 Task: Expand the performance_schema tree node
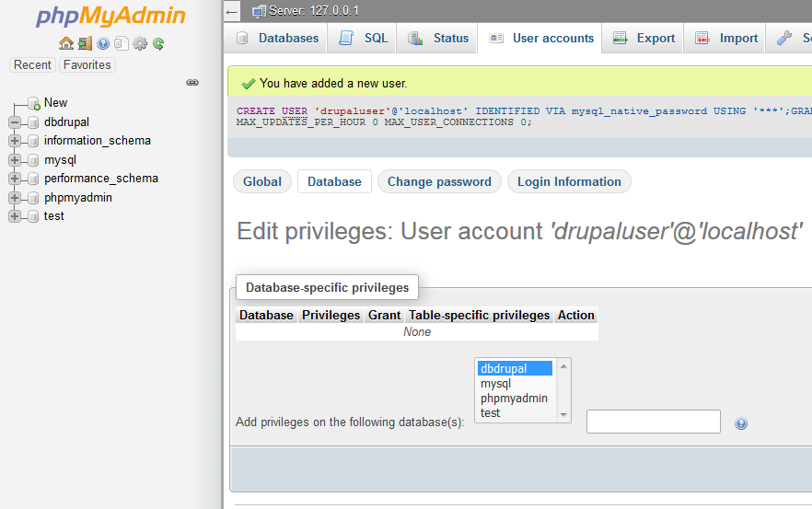pyautogui.click(x=15, y=179)
